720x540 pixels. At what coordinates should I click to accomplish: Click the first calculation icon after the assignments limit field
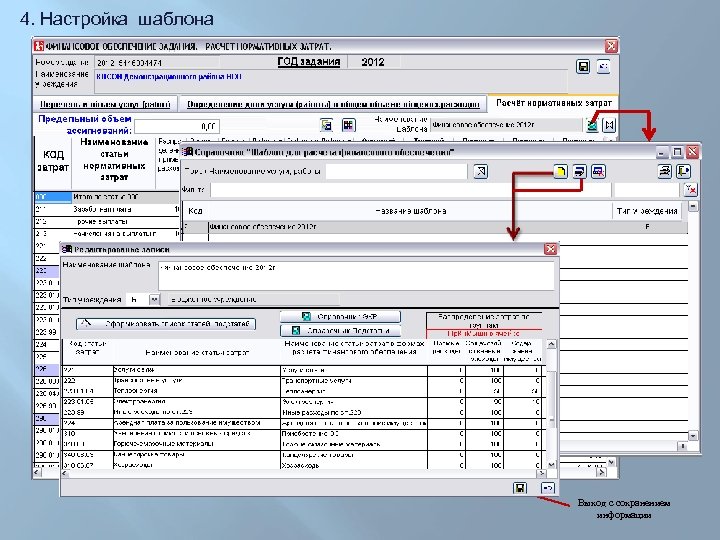[x=326, y=124]
